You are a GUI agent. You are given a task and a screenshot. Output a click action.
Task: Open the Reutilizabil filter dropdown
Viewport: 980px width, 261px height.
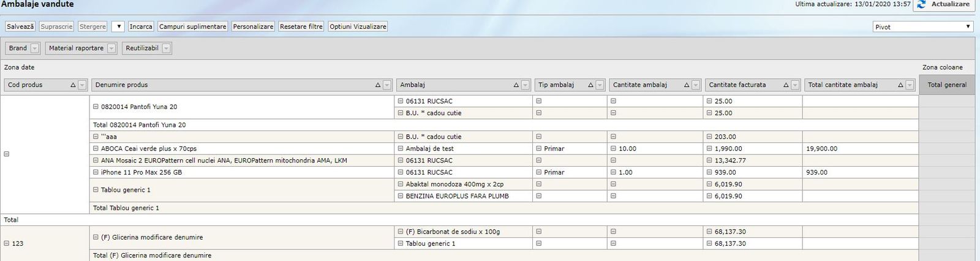click(166, 48)
